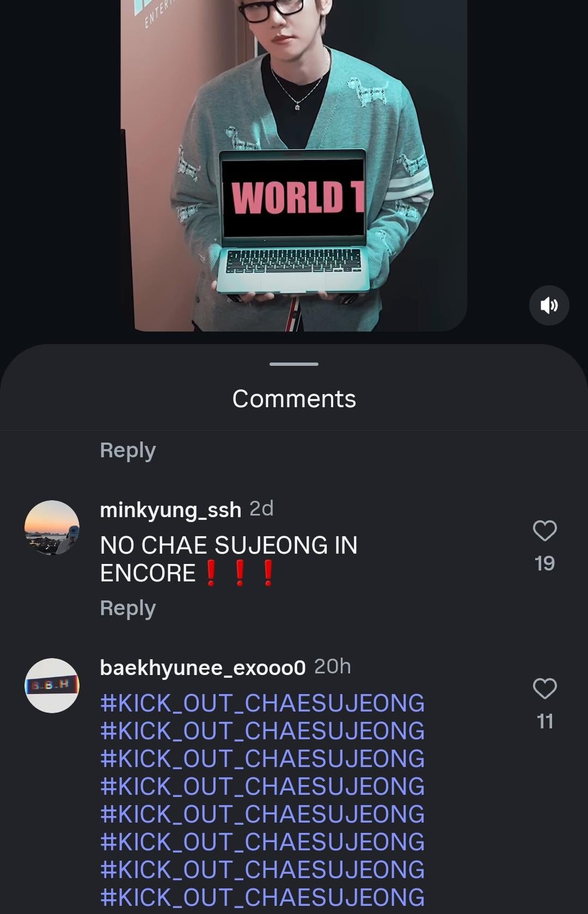Like baekhyunee_exooo0's comment with heart icon
Viewport: 588px width, 914px height.
544,689
